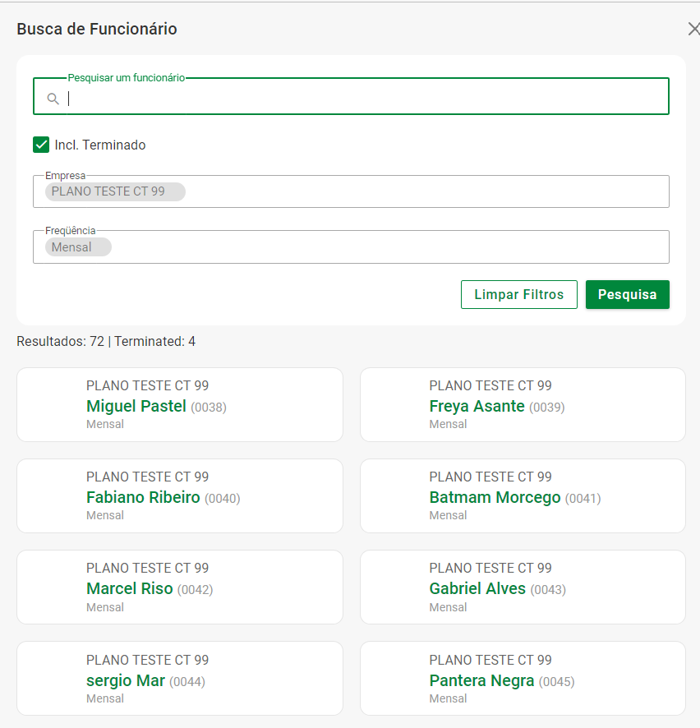Select the Mensal frequency chip
The width and height of the screenshot is (700, 728).
point(78,247)
